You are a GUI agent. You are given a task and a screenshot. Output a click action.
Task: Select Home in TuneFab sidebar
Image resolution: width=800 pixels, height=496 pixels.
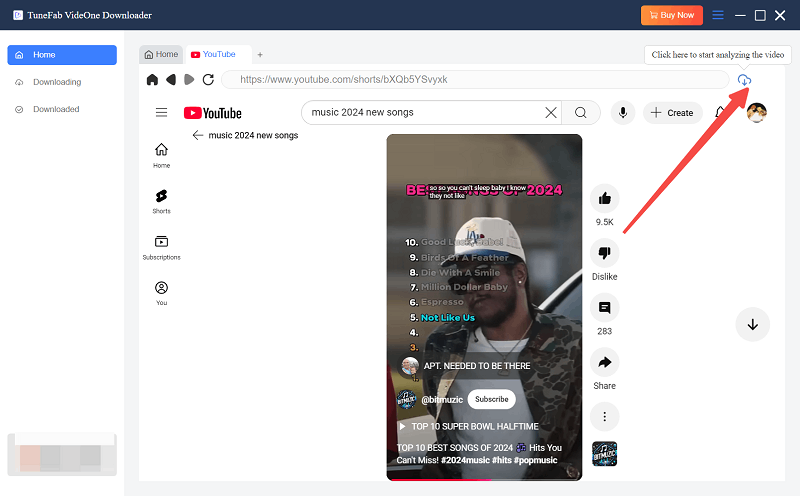62,55
